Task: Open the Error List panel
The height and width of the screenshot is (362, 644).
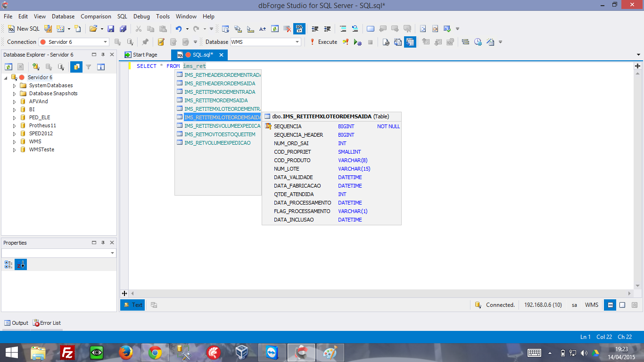Action: point(47,323)
